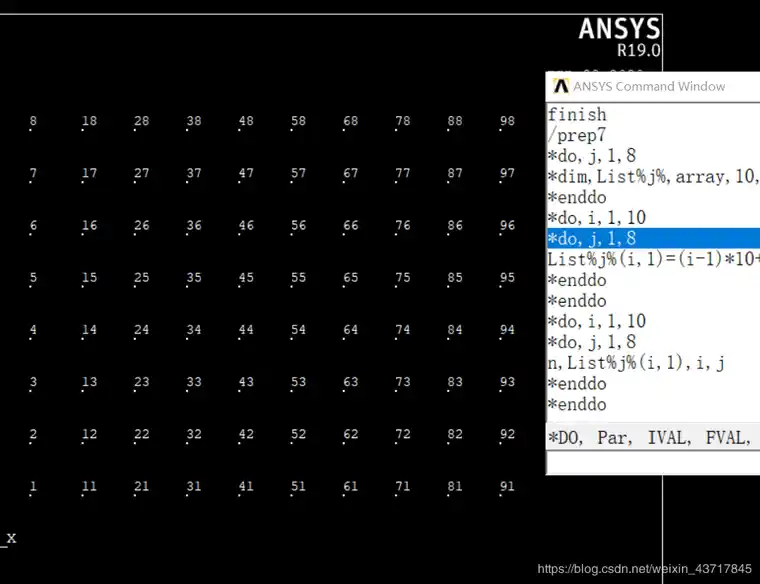Click node 55 in the graphics window
The width and height of the screenshot is (760, 584).
click(x=298, y=278)
